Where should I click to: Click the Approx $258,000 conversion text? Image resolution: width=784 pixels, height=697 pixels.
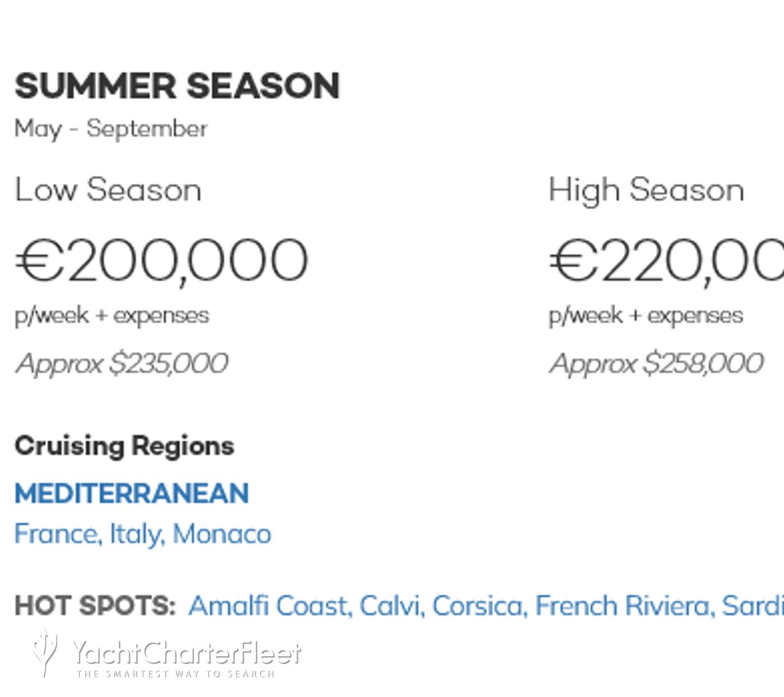point(656,363)
